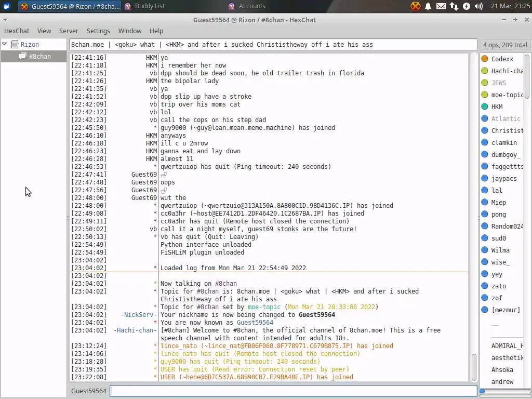Image resolution: width=532 pixels, height=399 pixels.
Task: Collapse the Rizon server tree
Action: (x=4, y=44)
